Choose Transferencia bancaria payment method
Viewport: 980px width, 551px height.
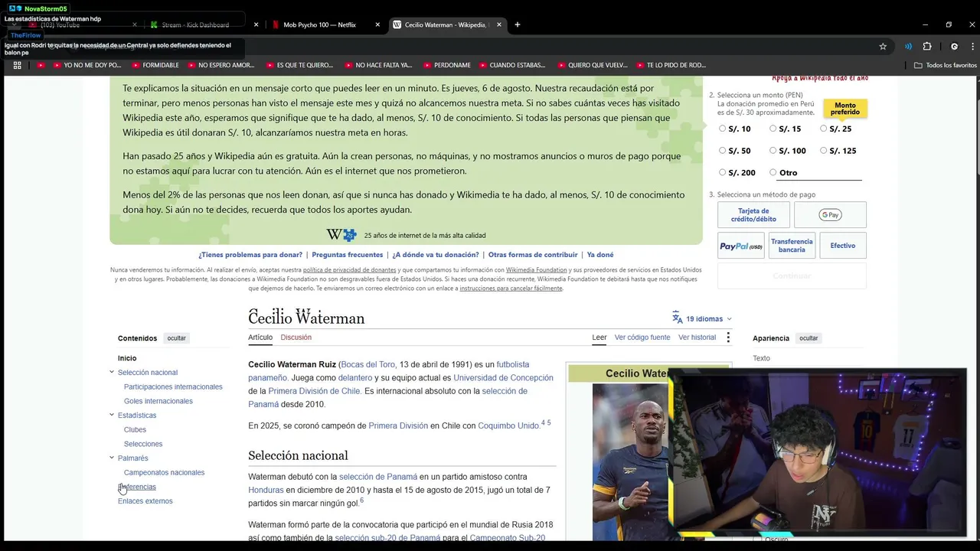coord(792,246)
